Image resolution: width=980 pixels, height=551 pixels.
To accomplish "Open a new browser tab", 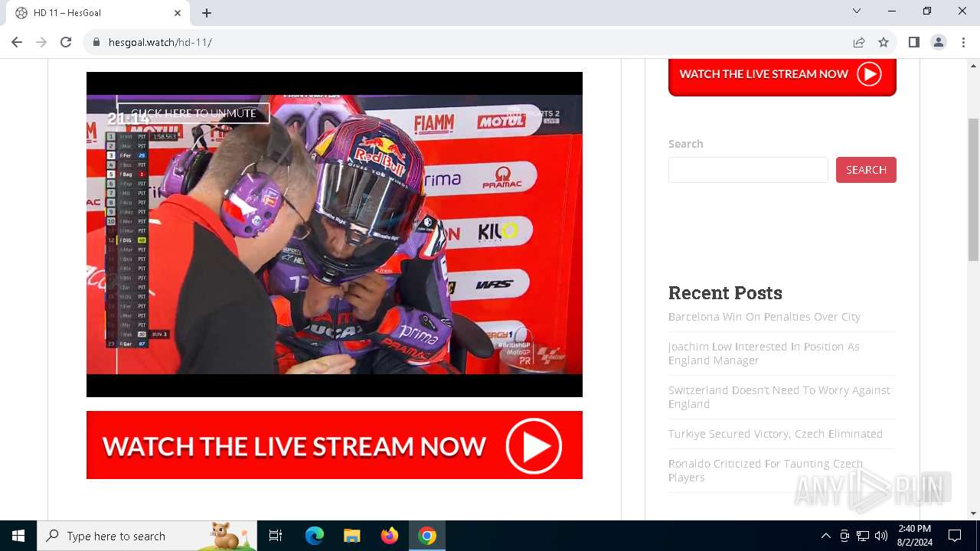I will [207, 13].
